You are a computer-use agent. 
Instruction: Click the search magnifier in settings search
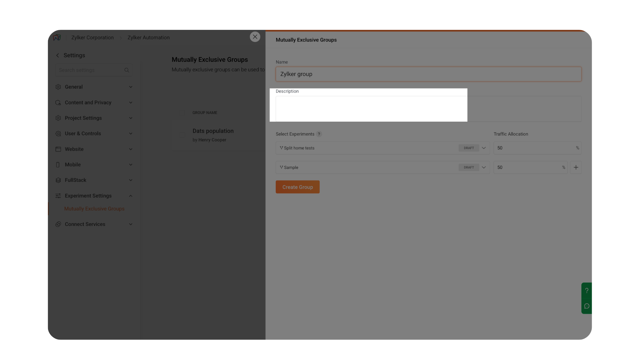(x=127, y=70)
